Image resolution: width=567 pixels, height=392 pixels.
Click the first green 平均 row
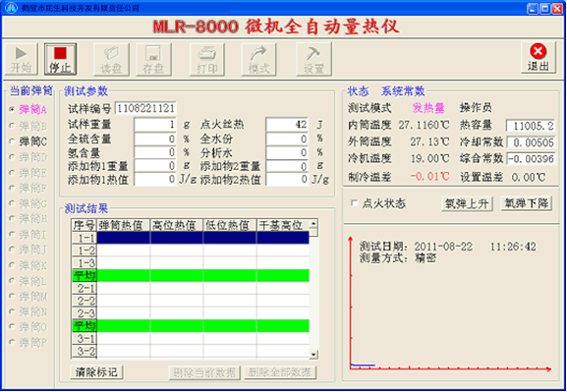[x=191, y=275]
